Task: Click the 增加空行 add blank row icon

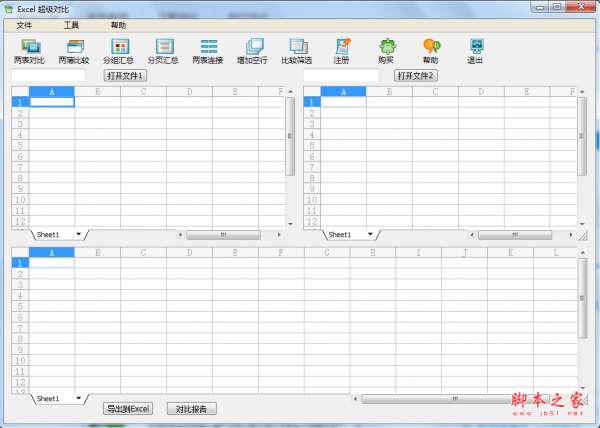Action: coord(252,52)
